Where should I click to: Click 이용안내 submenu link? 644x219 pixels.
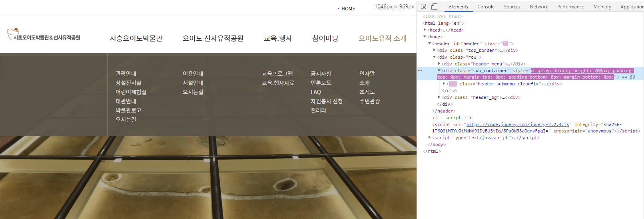193,74
